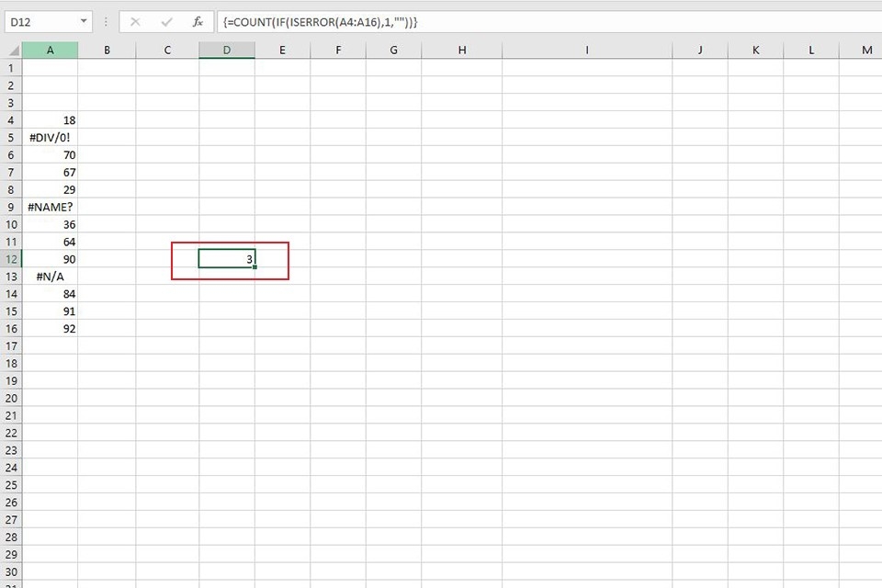Select column A header
Viewport: 882px width, 588px height.
[x=50, y=51]
